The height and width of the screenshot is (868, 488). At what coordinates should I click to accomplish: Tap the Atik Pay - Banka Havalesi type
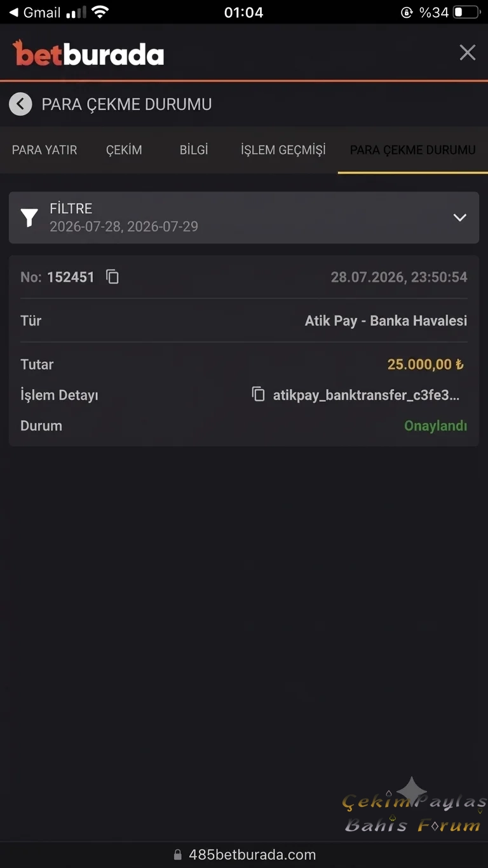[386, 320]
